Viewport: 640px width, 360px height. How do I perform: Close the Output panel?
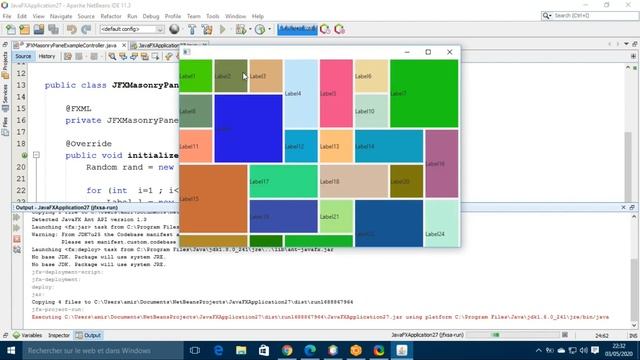click(x=623, y=207)
